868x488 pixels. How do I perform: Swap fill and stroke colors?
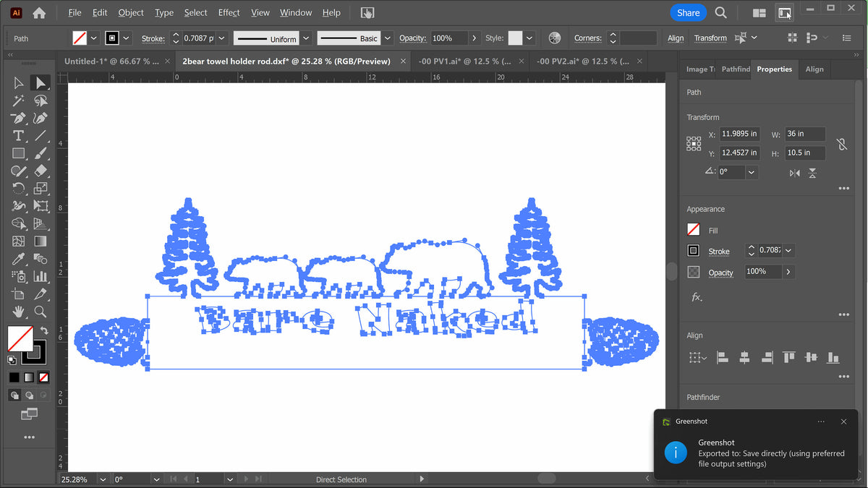point(44,330)
